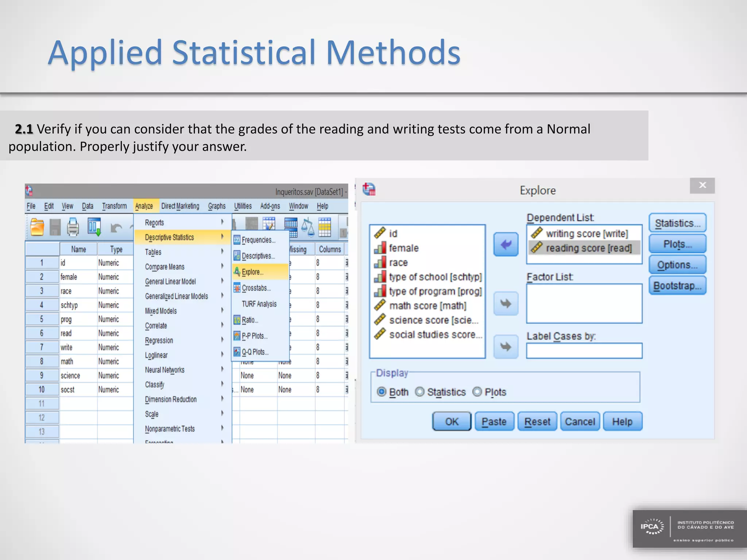Screen dimensions: 747x560
Task: Expand the Nonparametric Tests submenu
Action: point(182,429)
